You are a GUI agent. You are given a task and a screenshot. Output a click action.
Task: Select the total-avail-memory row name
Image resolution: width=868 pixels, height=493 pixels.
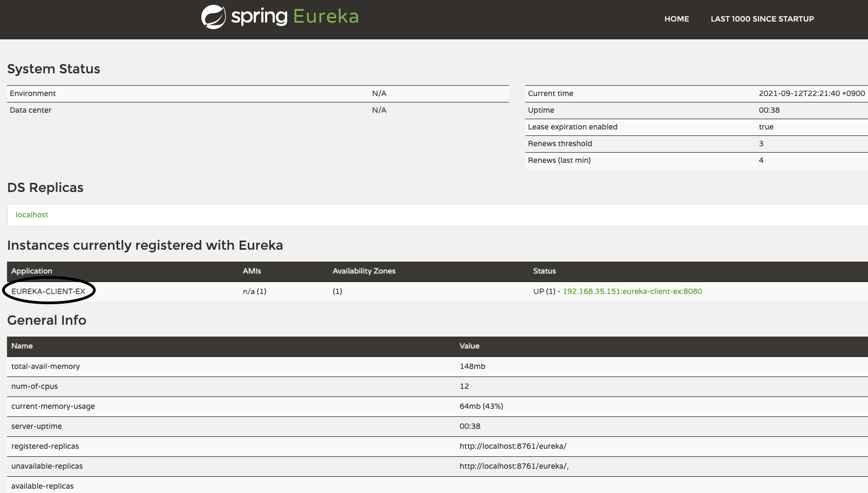[x=45, y=366]
